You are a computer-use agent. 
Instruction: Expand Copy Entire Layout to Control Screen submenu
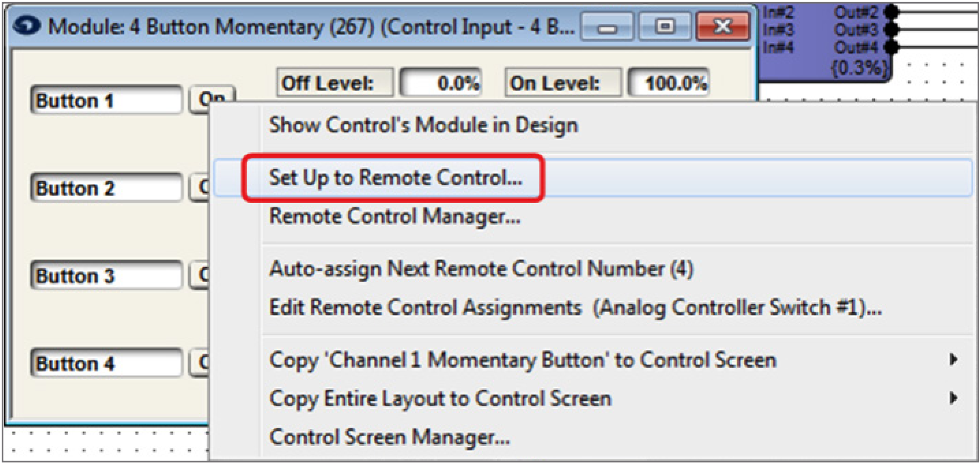point(953,398)
